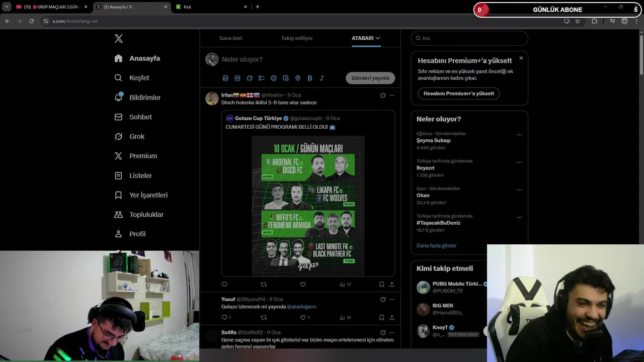Click the X logo above the sidebar
The image size is (644, 362).
click(x=119, y=39)
